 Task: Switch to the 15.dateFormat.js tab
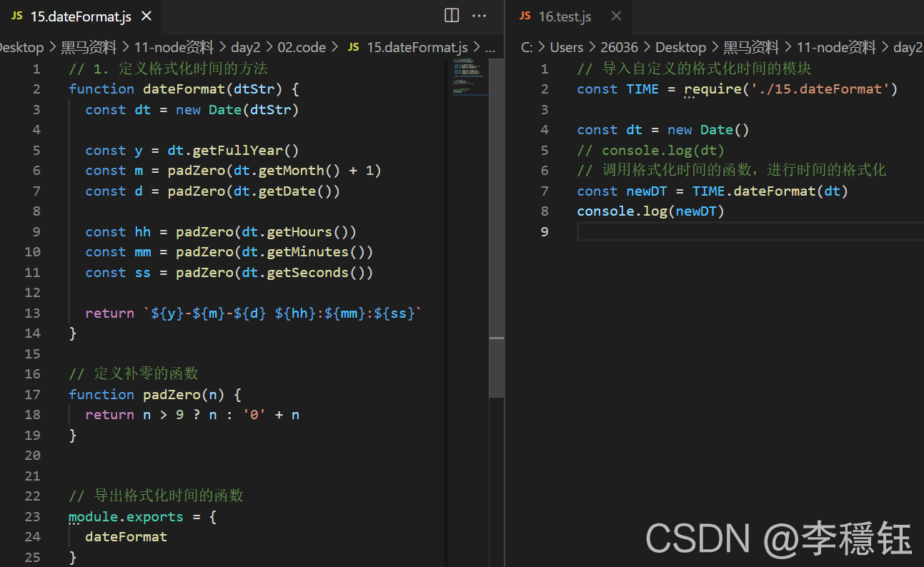click(80, 16)
